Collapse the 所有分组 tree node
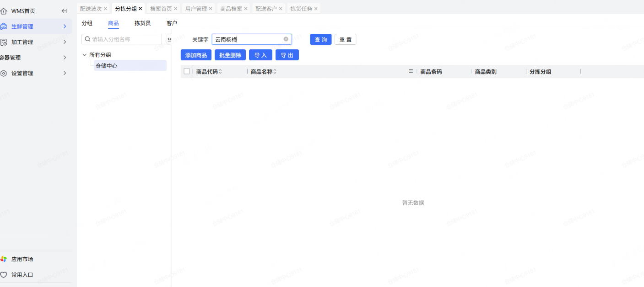Image resolution: width=644 pixels, height=287 pixels. [84, 55]
